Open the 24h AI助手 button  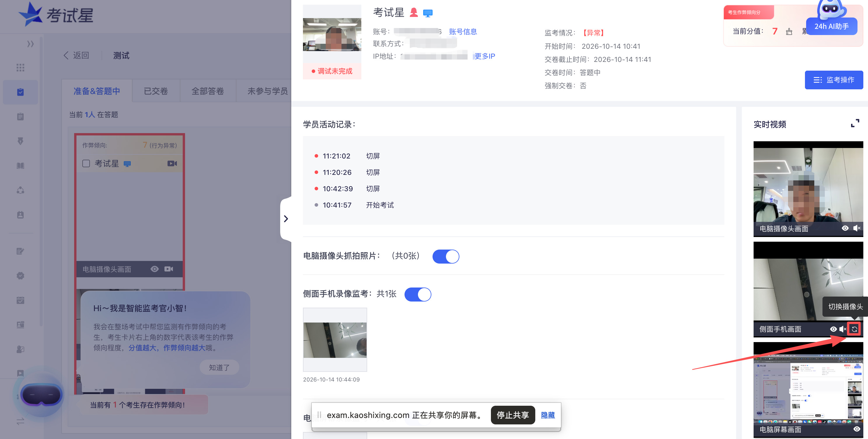[x=832, y=26]
